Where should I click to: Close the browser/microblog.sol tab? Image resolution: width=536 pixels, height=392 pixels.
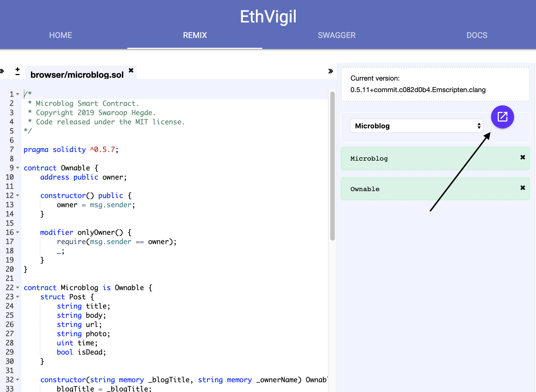pos(131,70)
